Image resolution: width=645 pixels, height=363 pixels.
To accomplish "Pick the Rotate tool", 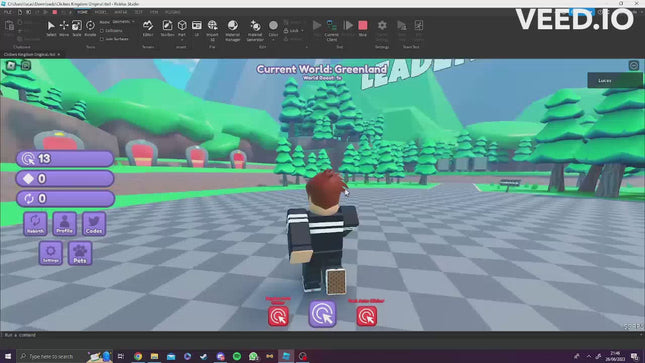I will click(90, 28).
